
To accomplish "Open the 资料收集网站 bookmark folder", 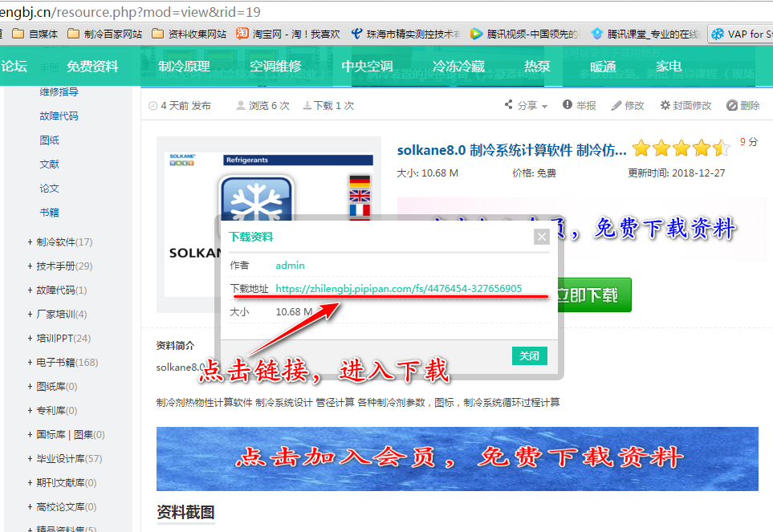I will [x=189, y=34].
